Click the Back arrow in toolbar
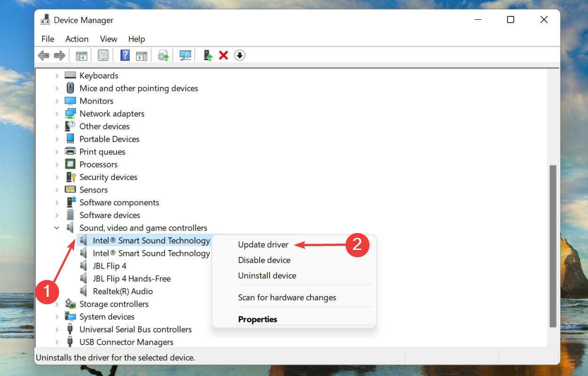588x376 pixels. click(44, 55)
